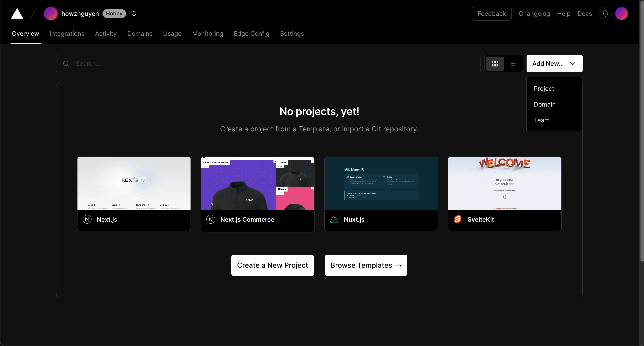
Task: Click the Next.js Commerce template title
Action: coord(247,219)
